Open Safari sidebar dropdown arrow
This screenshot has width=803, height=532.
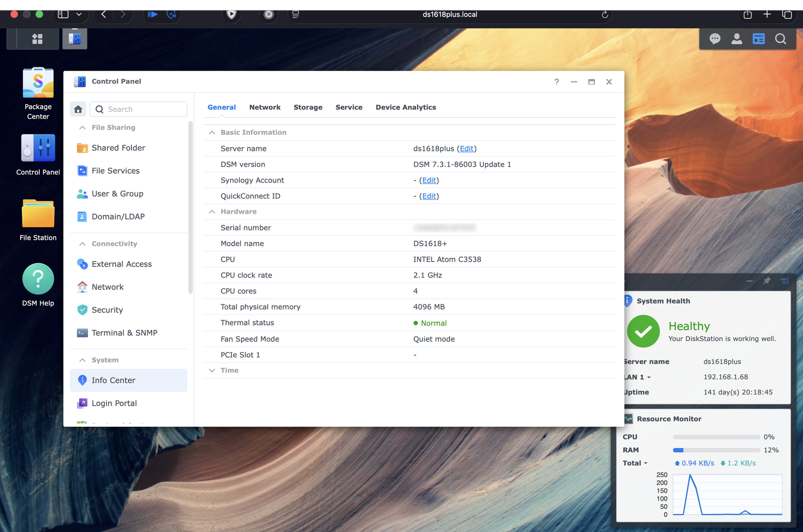coord(79,15)
